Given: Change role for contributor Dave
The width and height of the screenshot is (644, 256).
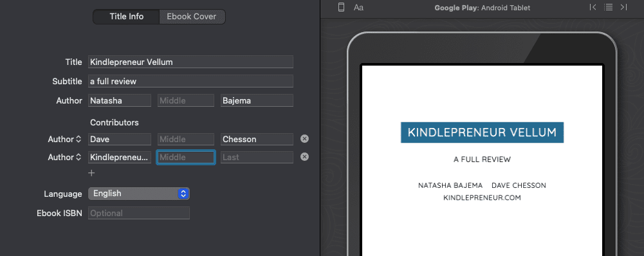Looking at the screenshot, I should (64, 140).
